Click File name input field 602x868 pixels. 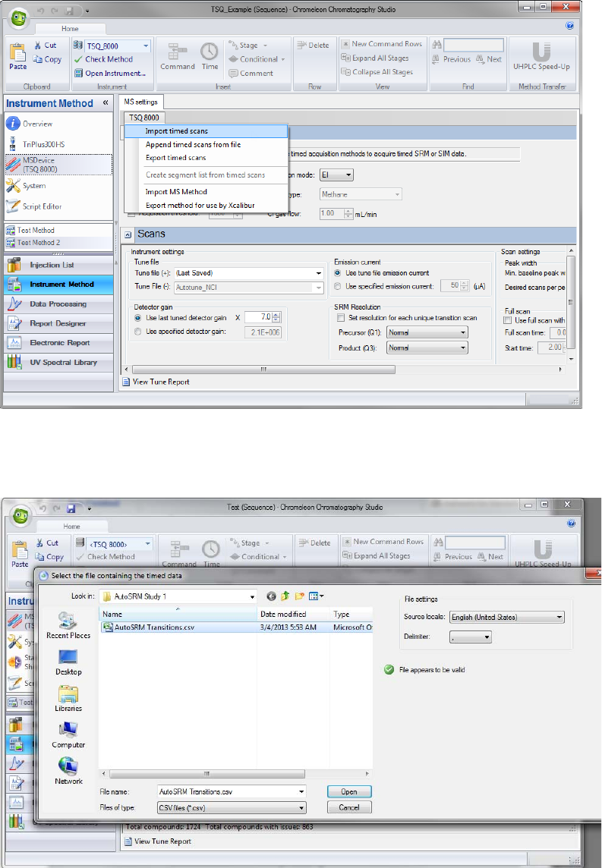[x=232, y=792]
